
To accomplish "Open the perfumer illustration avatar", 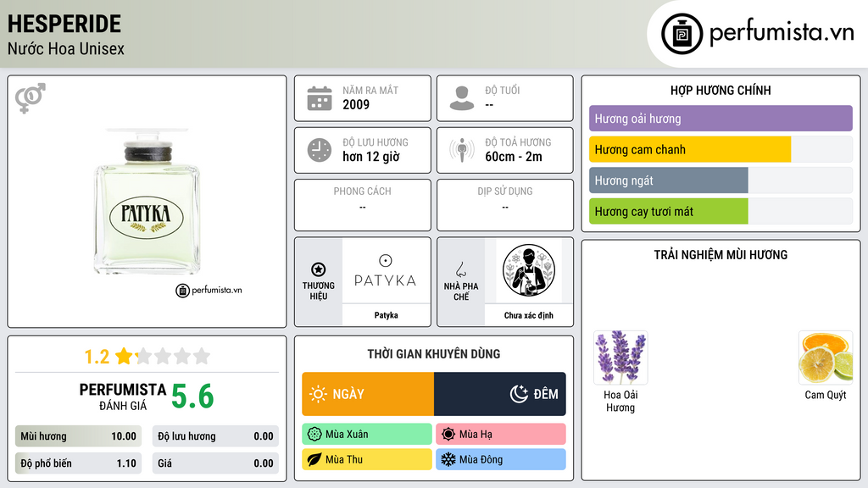I will [529, 270].
